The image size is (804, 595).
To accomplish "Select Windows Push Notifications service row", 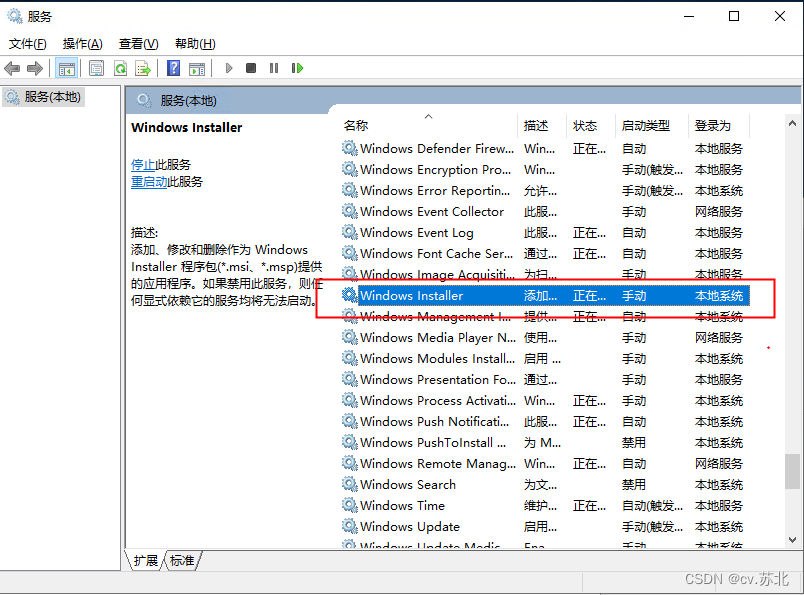I will (x=545, y=422).
